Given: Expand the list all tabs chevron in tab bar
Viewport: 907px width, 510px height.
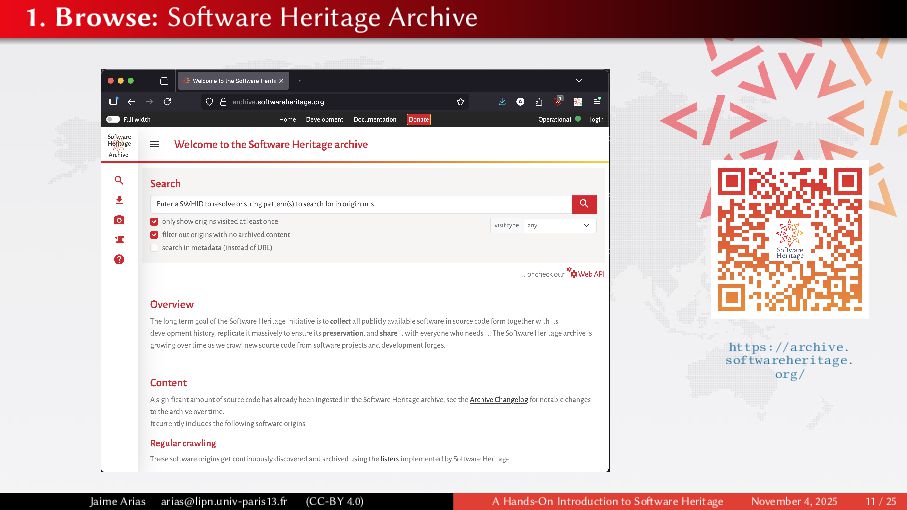Looking at the screenshot, I should click(578, 81).
